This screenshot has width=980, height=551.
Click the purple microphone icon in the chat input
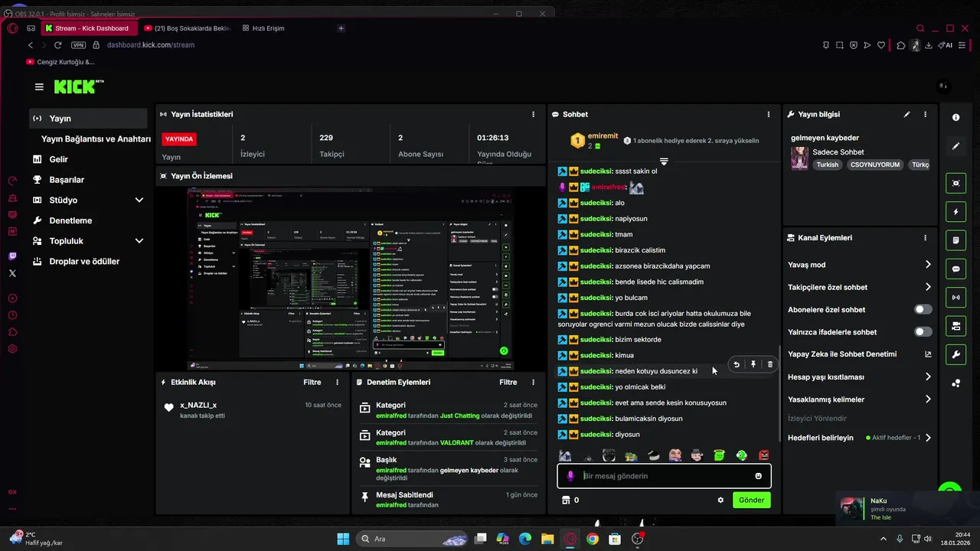click(570, 476)
